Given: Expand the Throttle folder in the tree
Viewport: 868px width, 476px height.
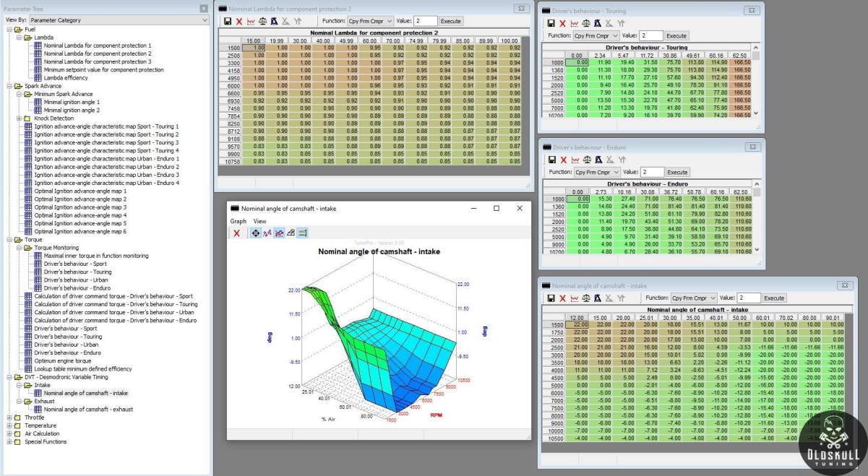Looking at the screenshot, I should tap(9, 417).
